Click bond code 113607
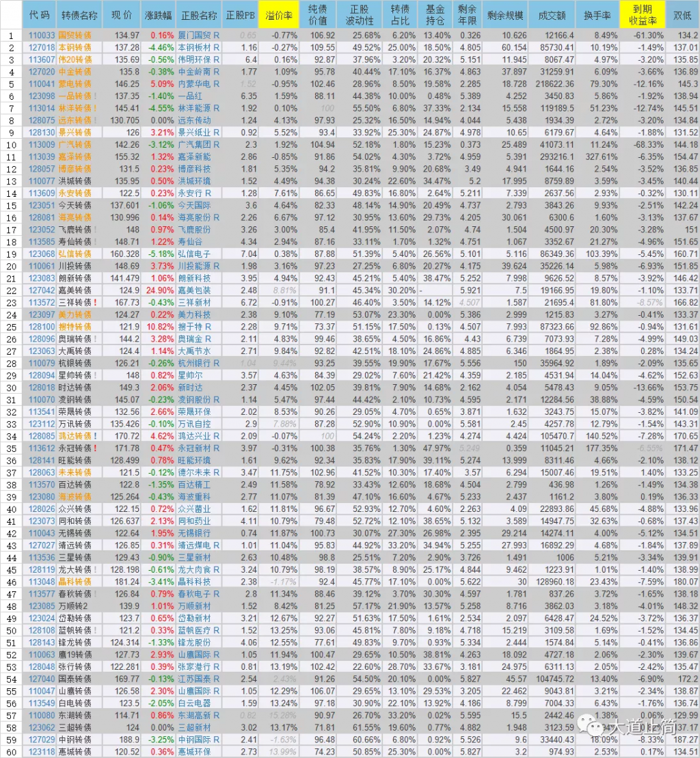 pos(42,59)
